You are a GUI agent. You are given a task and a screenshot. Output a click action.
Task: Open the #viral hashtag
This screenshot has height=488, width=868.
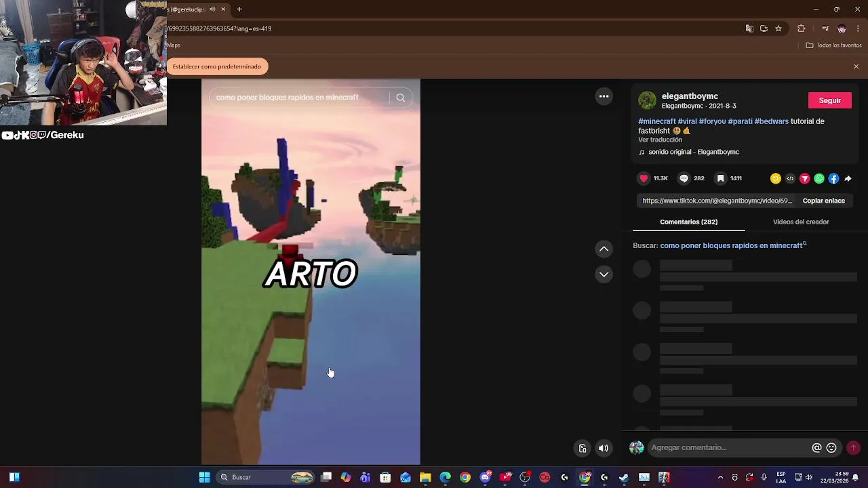coord(687,121)
